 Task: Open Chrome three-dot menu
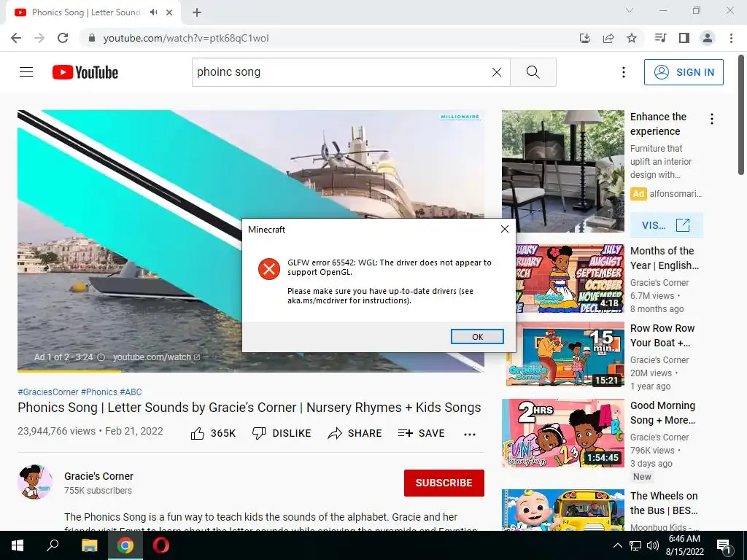(731, 38)
